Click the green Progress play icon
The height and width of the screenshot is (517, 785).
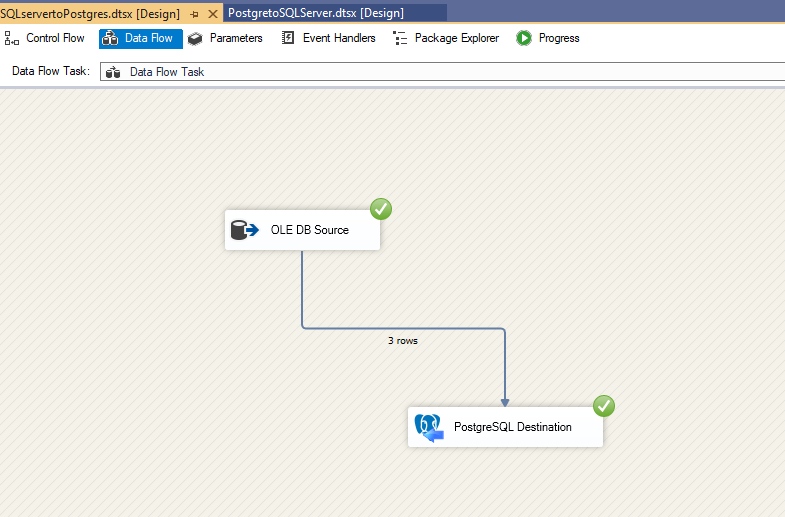point(524,38)
